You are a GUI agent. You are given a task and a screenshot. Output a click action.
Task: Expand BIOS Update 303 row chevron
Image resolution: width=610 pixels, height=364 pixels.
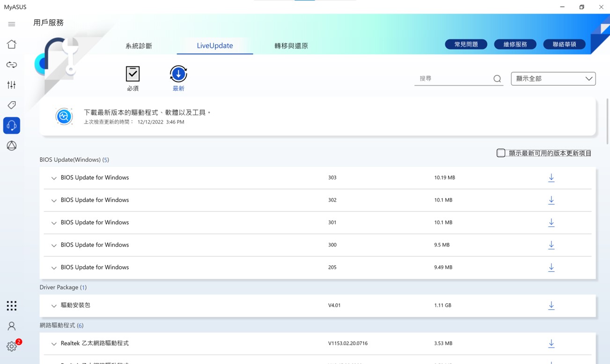[54, 178]
